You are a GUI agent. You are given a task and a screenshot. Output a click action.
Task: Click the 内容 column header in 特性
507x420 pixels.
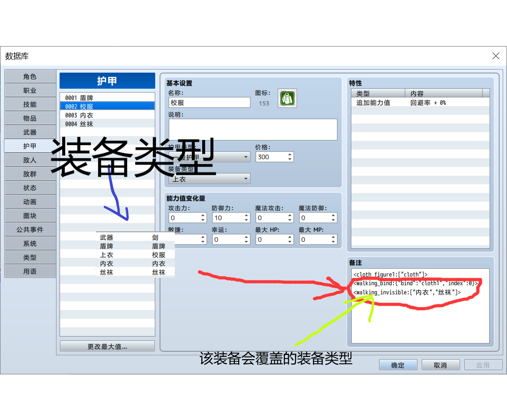(x=444, y=93)
